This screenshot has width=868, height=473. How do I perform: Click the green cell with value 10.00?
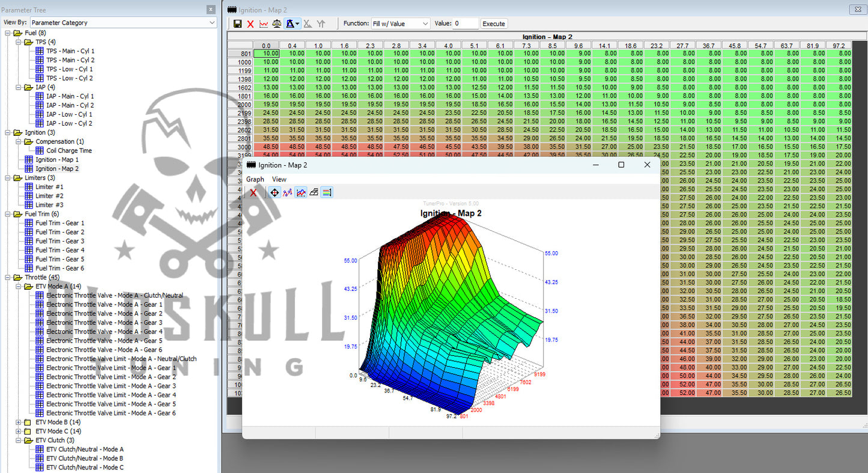pyautogui.click(x=266, y=53)
